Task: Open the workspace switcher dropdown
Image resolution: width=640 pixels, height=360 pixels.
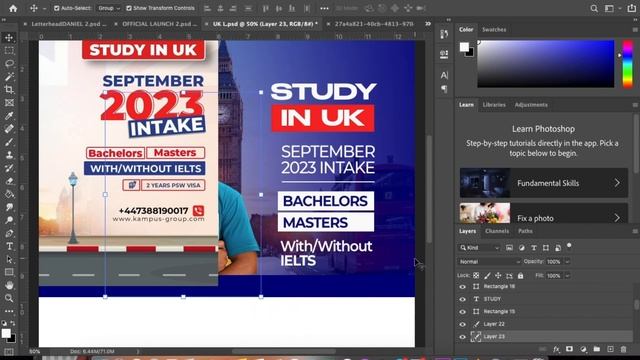Action: (x=611, y=8)
